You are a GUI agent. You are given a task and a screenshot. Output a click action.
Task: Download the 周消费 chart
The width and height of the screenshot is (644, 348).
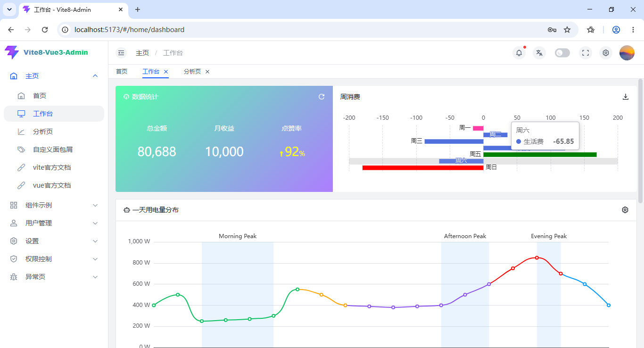(x=626, y=97)
